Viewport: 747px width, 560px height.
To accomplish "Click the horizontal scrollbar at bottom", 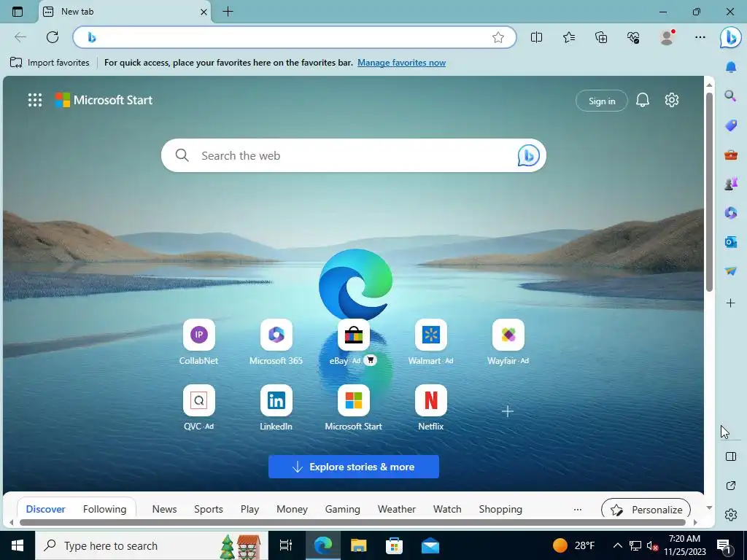I will click(352, 522).
